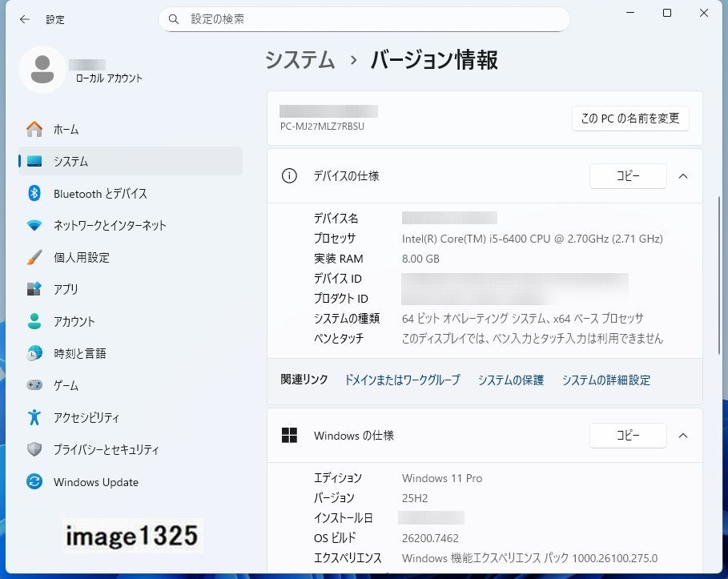The width and height of the screenshot is (728, 579).
Task: Open ネットワークとインターネット wifi icon
Action: 34,225
